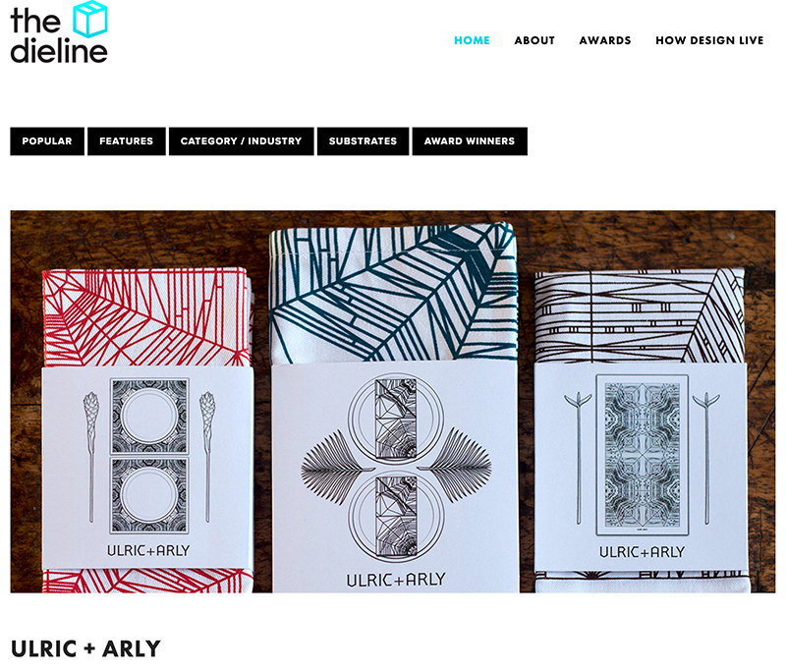Click the center package label with palm leaves
The width and height of the screenshot is (786, 672).
coord(396,477)
